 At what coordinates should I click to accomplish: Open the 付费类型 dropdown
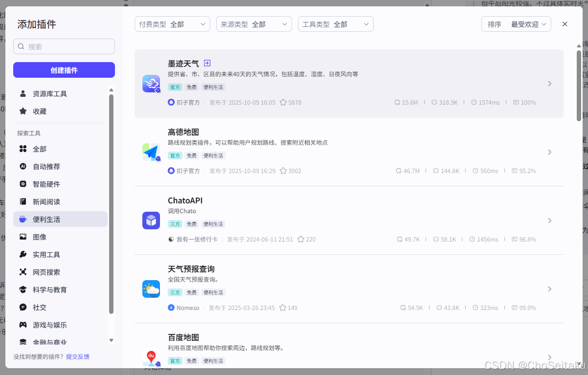coord(172,24)
